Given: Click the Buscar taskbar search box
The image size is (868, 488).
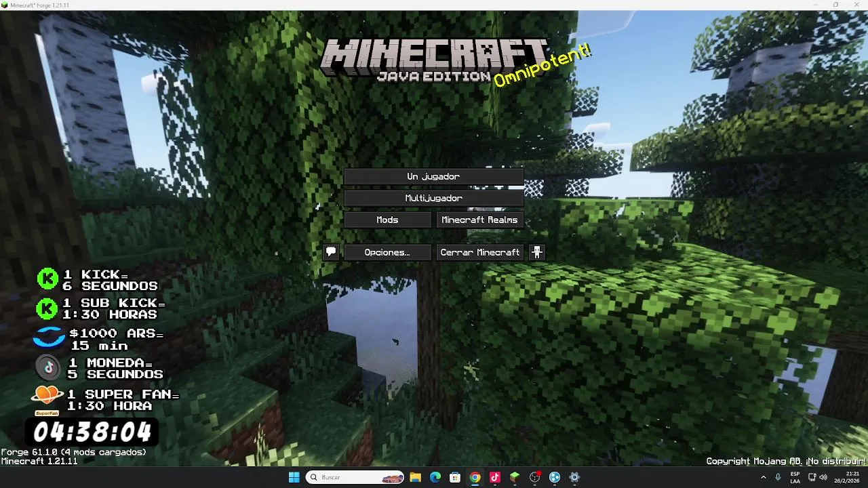Looking at the screenshot, I should coord(355,477).
